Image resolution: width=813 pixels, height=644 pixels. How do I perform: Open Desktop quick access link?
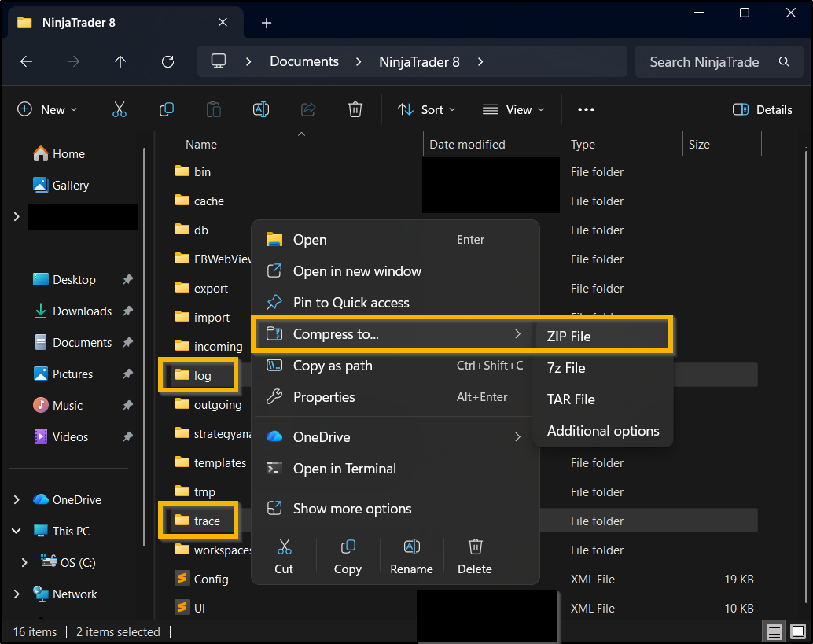(64, 279)
